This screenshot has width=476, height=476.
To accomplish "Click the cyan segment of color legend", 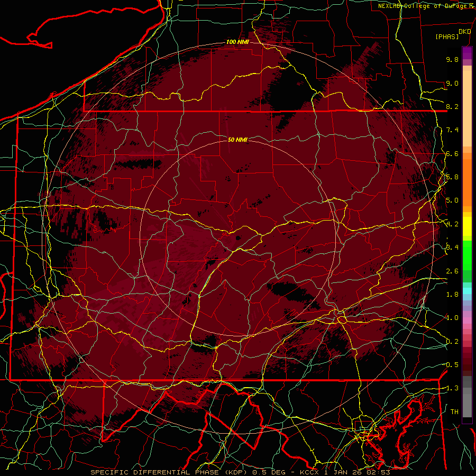I will [467, 291].
